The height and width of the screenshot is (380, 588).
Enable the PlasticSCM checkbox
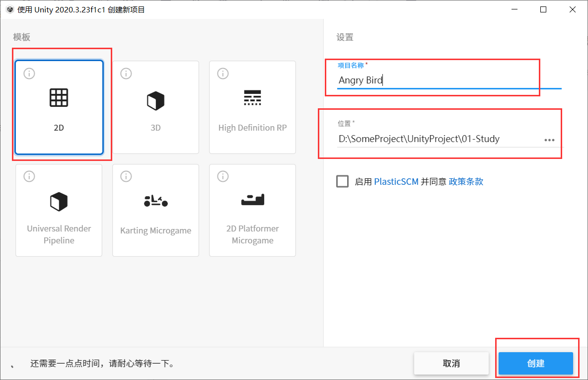pyautogui.click(x=342, y=182)
